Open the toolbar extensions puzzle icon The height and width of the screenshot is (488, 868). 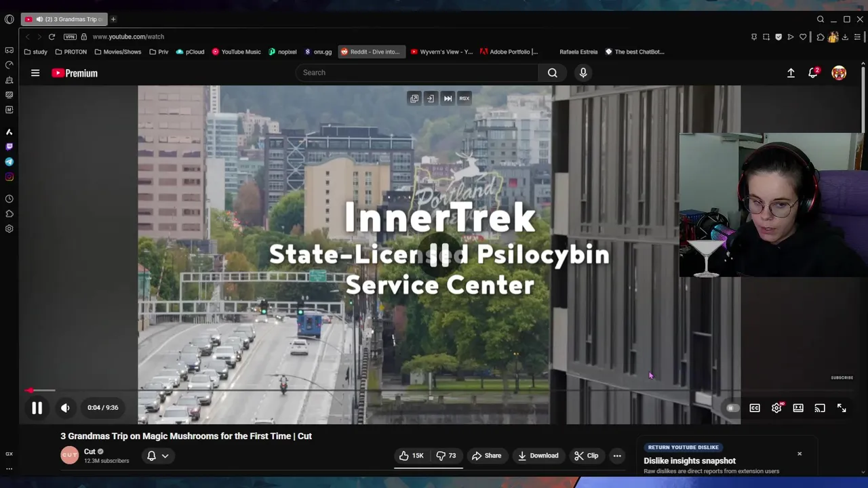coord(821,37)
